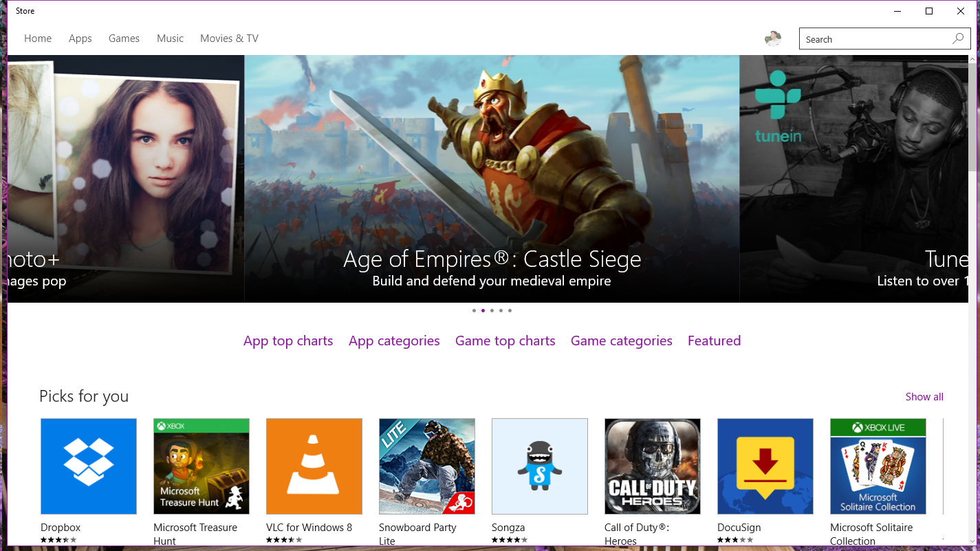Select the first carousel page dot

(474, 310)
